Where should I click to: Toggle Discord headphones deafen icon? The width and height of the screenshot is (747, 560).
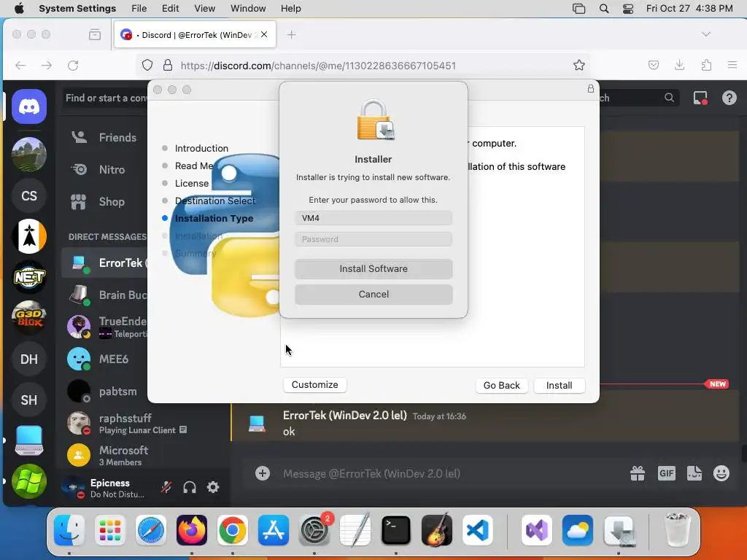(190, 487)
